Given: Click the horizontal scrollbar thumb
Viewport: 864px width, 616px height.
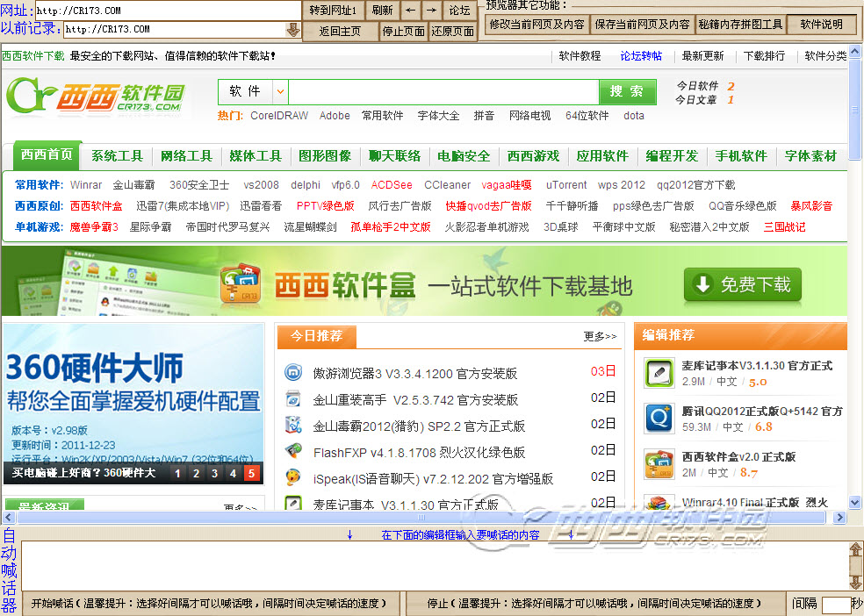Looking at the screenshot, I should (x=421, y=517).
